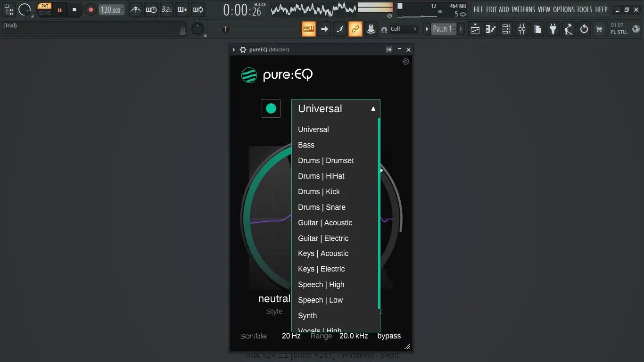Open the Channel rack view
The image size is (644, 362).
(x=506, y=29)
